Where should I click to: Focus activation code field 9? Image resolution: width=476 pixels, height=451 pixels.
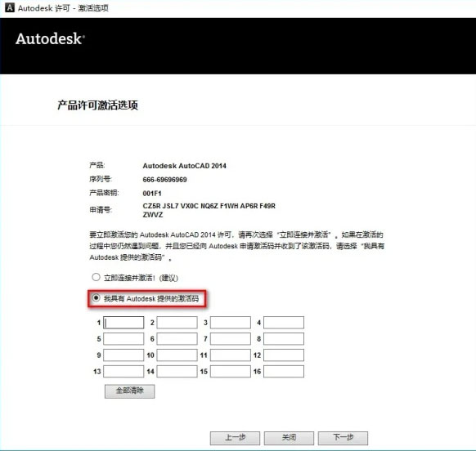pos(123,355)
